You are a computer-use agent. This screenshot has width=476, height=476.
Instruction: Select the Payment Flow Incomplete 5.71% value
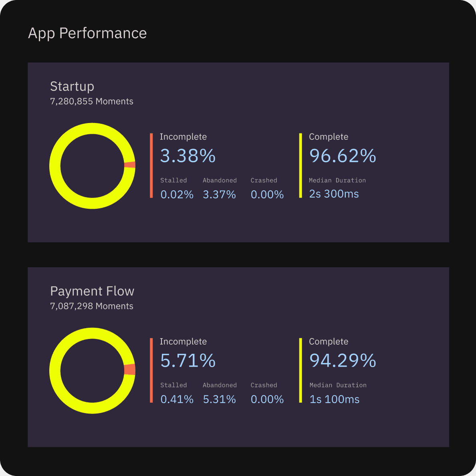pos(188,361)
